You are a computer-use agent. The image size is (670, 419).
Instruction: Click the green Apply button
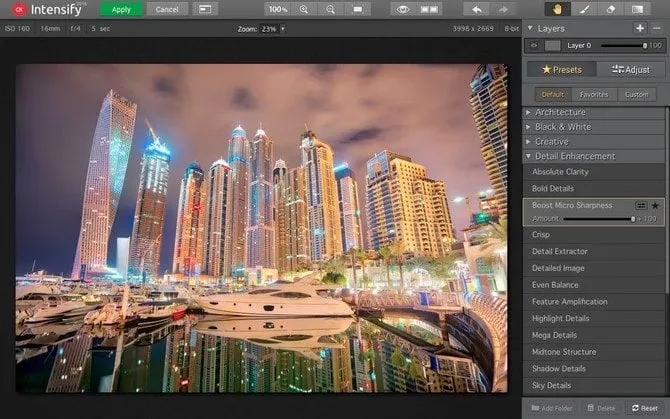click(121, 9)
